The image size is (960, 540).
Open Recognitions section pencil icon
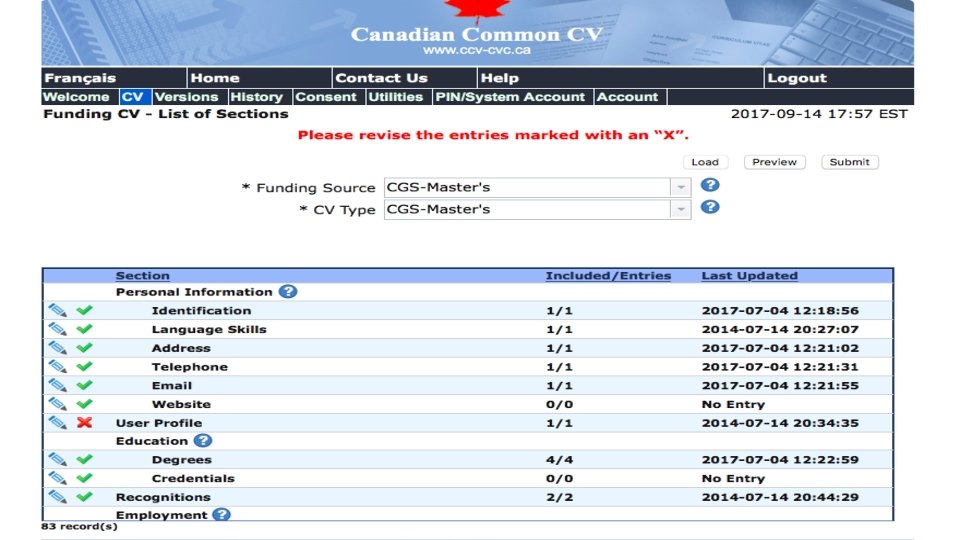click(x=58, y=497)
